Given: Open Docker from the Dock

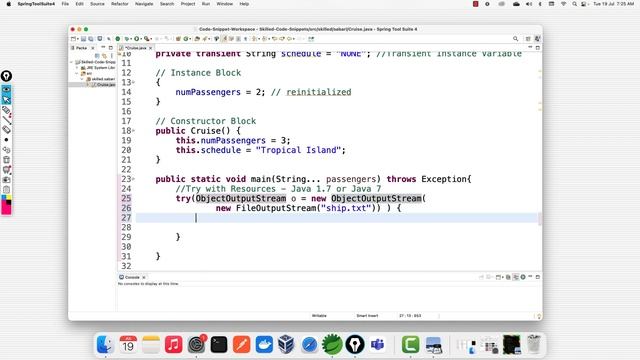Looking at the screenshot, I should pos(264,345).
